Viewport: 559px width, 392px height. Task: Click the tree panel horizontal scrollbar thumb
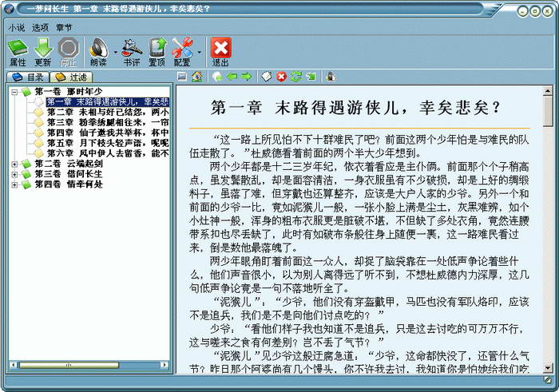[69, 365]
